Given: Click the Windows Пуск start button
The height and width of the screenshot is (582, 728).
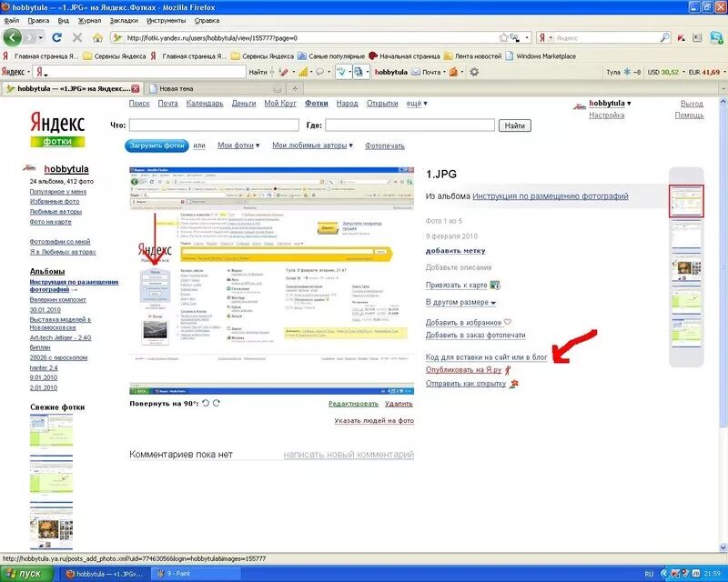Looking at the screenshot, I should pos(28,574).
